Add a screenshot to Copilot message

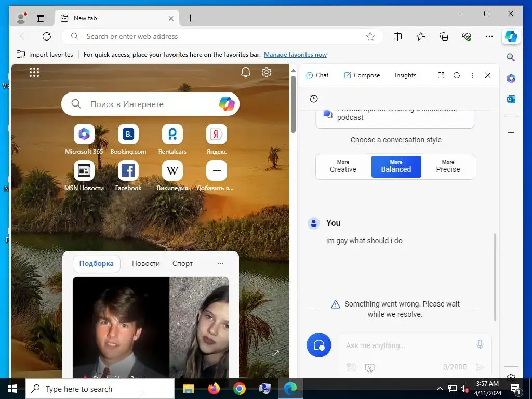point(370,367)
